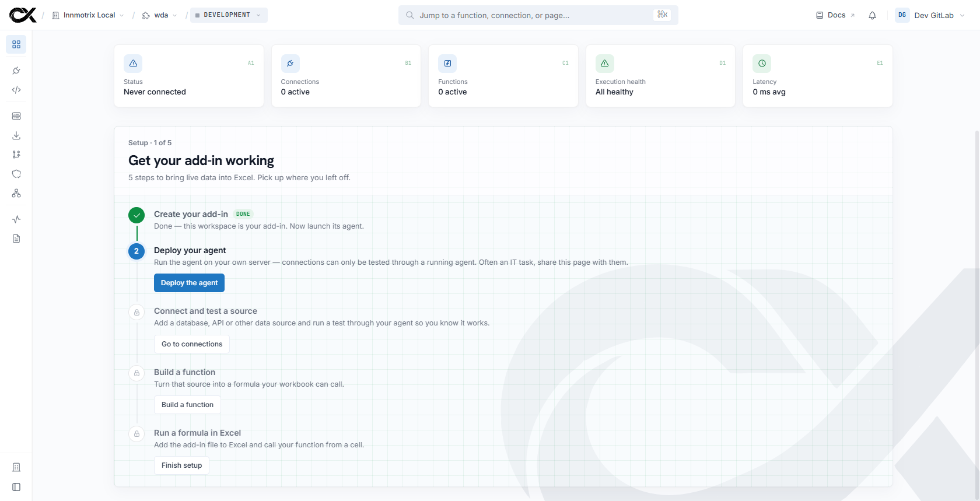The width and height of the screenshot is (980, 501).
Task: Click the Connections card plug icon
Action: click(290, 63)
